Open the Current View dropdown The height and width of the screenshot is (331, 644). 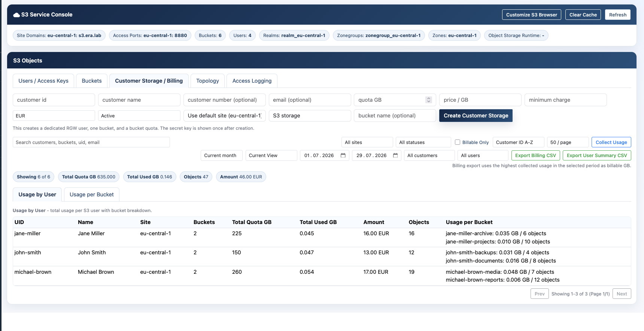click(271, 156)
